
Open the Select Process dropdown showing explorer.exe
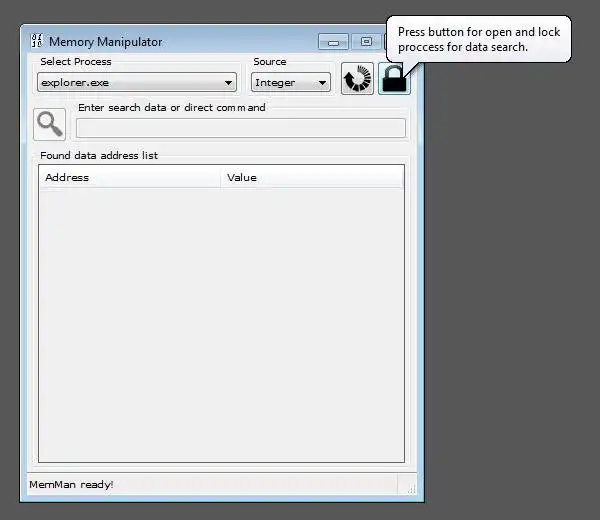[137, 82]
